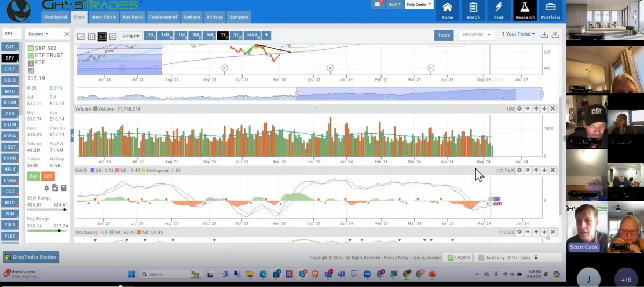Switch to the Key Ratio tab

(x=133, y=17)
